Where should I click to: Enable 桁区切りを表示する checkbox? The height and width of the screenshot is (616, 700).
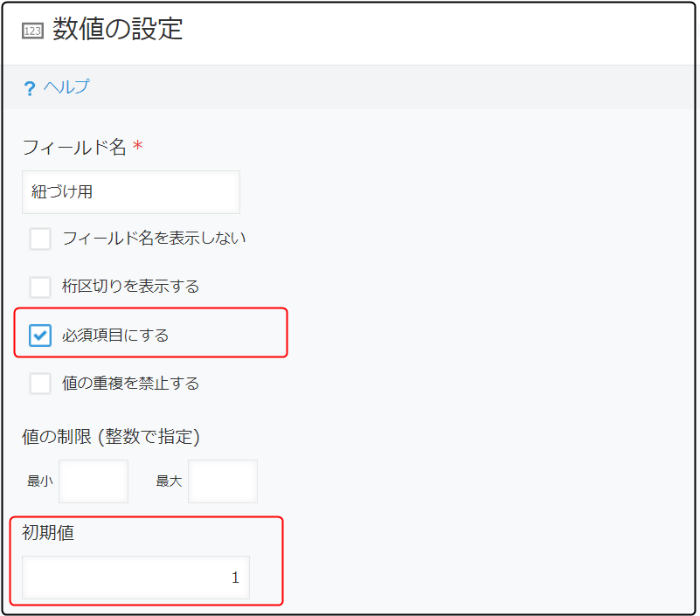(x=40, y=287)
